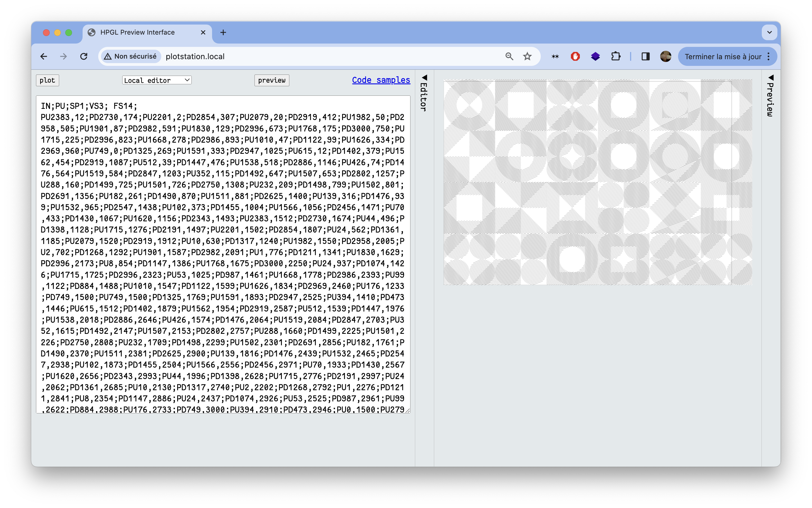Viewport: 812px width, 508px height.
Task: Open the tab search chevron button
Action: [769, 33]
